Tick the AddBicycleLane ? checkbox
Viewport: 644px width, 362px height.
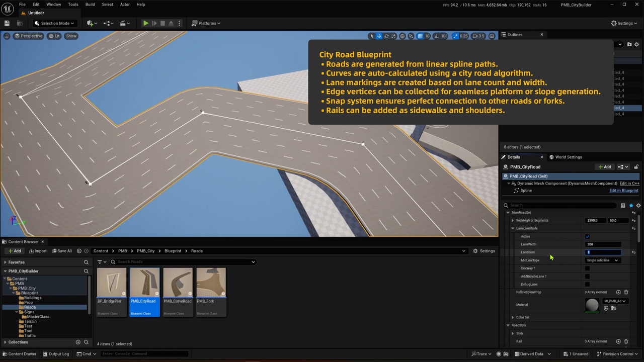pos(587,277)
